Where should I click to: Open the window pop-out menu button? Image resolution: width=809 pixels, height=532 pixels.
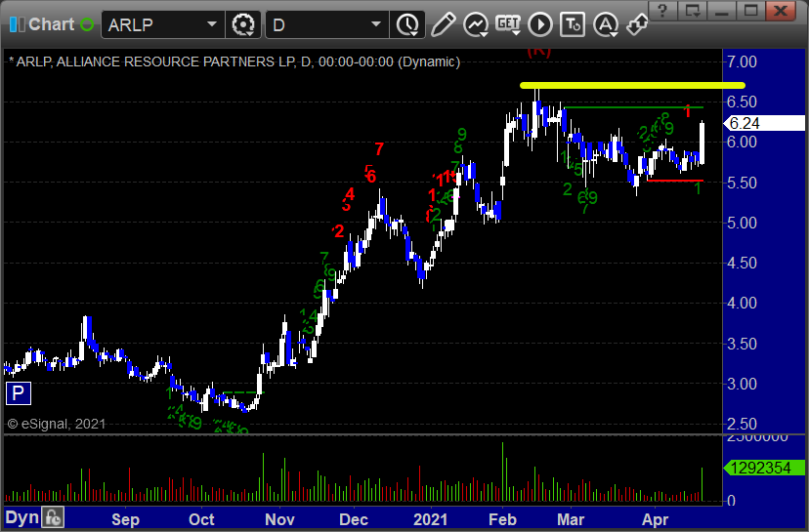pos(692,11)
